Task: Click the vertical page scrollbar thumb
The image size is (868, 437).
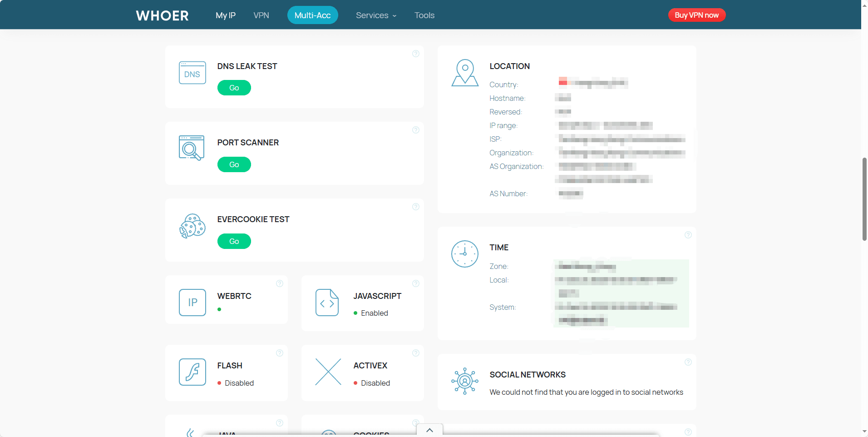Action: (x=864, y=199)
